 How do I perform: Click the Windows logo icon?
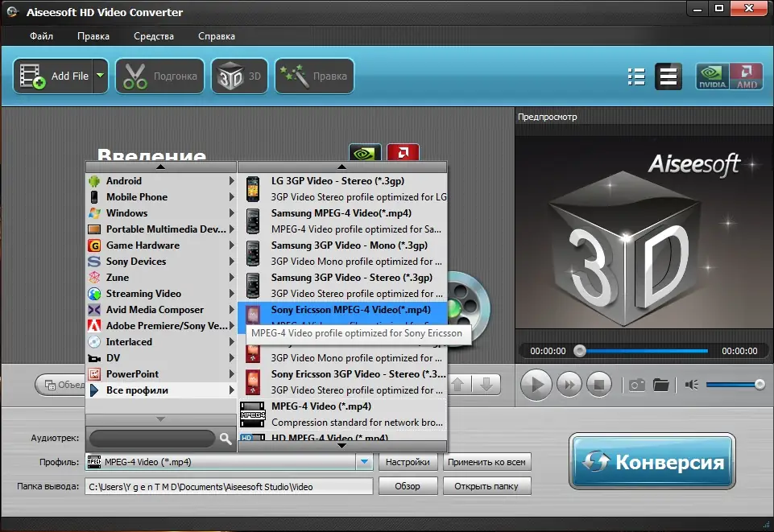[93, 213]
